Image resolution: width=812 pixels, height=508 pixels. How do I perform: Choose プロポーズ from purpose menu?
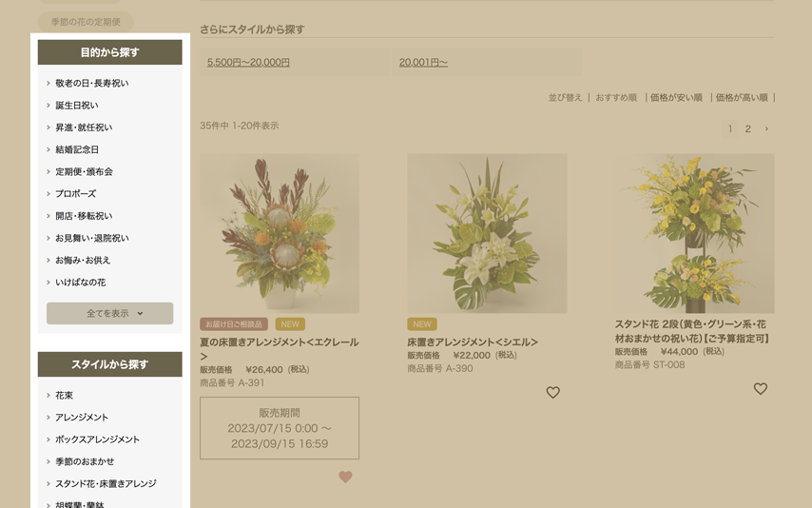tap(75, 194)
